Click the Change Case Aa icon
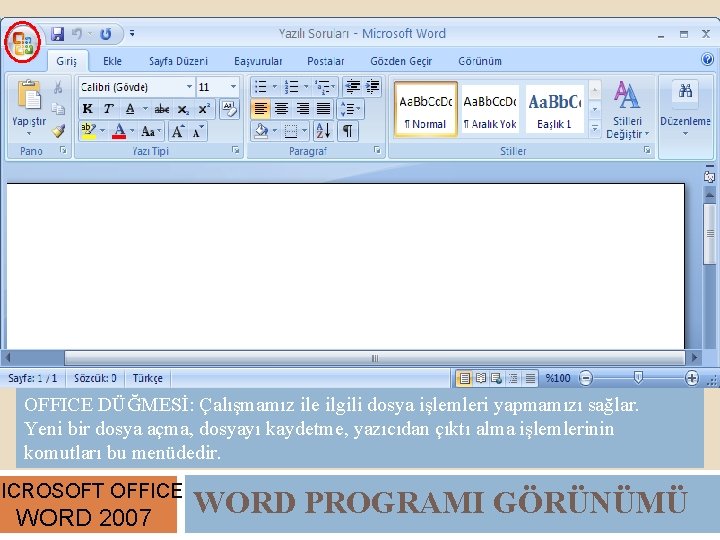The height and width of the screenshot is (540, 720). tap(150, 132)
